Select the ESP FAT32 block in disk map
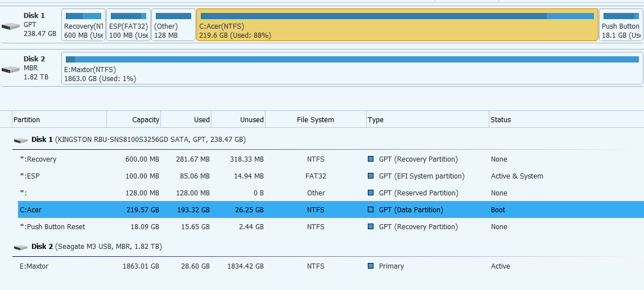This screenshot has width=644, height=290. 128,25
